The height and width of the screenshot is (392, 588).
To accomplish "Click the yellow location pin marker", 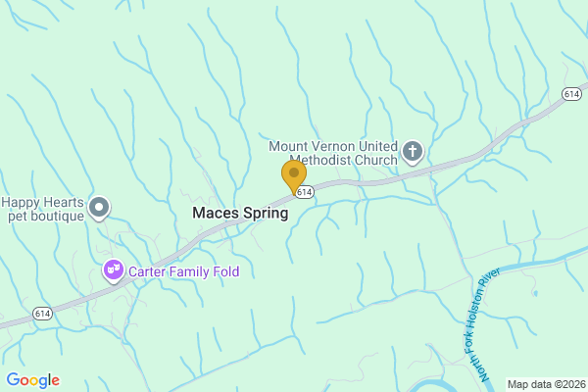I will [x=294, y=177].
